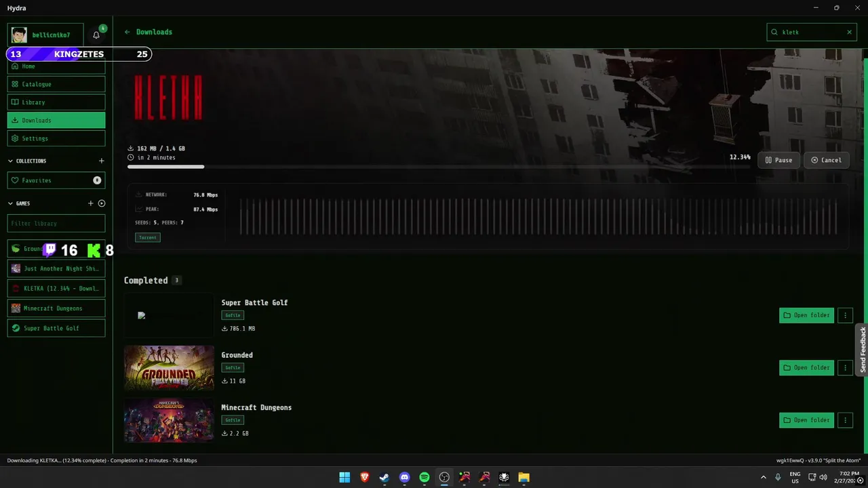
Task: Click the Gofile tag under Grounded
Action: (233, 367)
